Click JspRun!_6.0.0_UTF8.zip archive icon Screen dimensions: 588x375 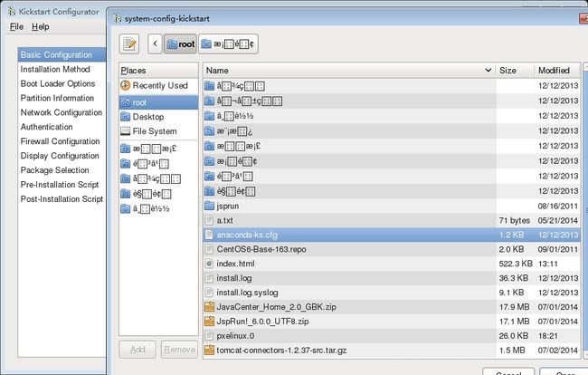coord(209,322)
